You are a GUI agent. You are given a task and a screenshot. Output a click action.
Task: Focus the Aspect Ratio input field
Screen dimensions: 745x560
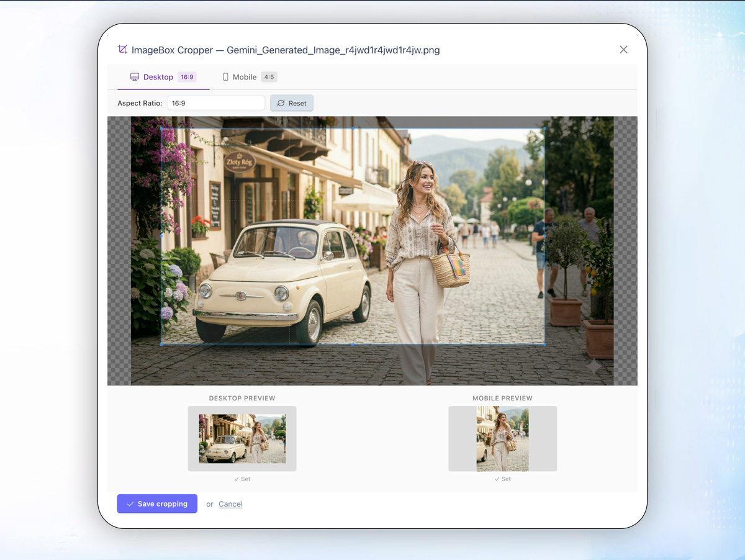[216, 103]
